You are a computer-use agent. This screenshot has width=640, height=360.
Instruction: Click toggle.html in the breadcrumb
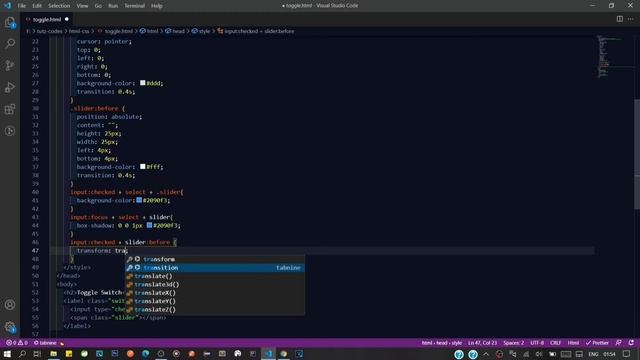click(119, 31)
